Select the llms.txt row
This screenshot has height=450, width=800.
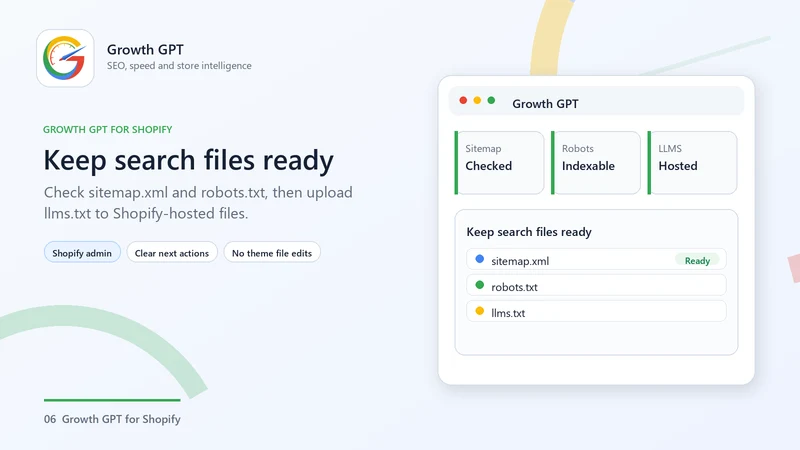[x=596, y=312]
